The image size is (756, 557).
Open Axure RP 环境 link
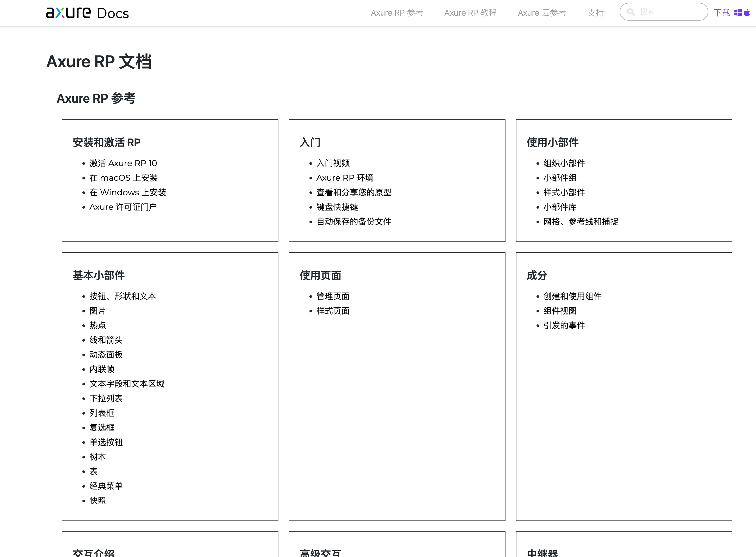click(345, 178)
